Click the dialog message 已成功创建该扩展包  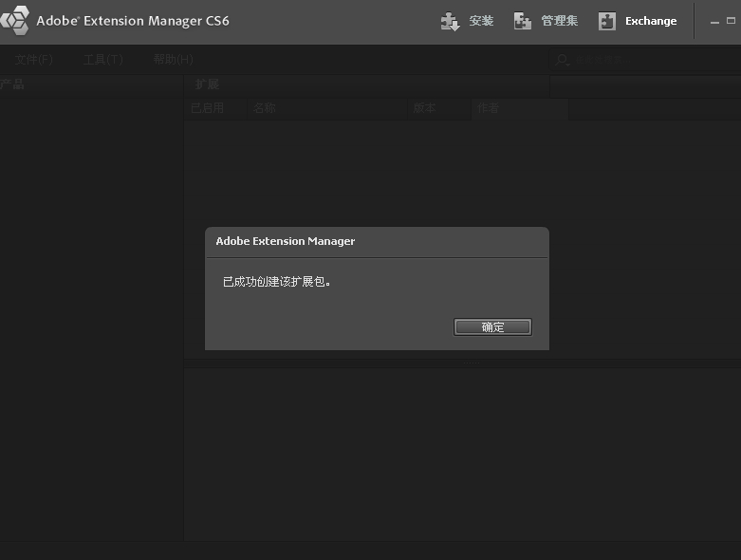[x=276, y=282]
